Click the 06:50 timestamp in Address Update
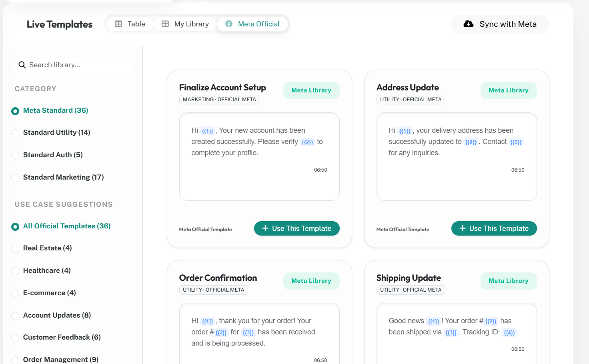This screenshot has height=364, width=589. [518, 170]
